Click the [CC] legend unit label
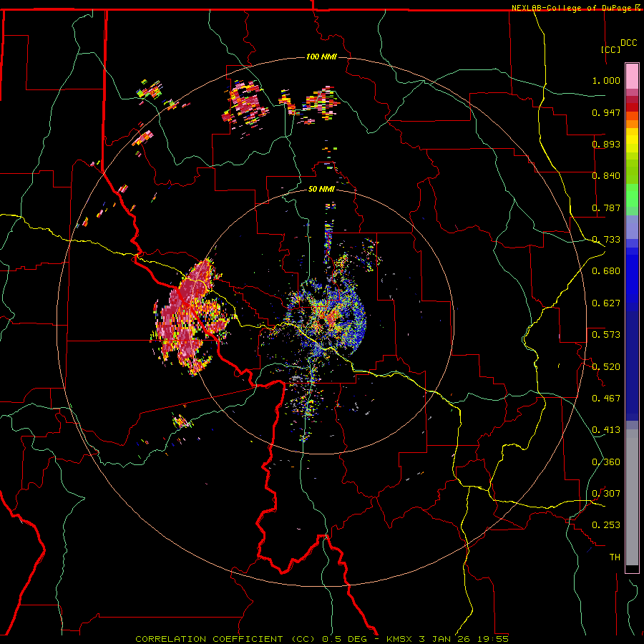This screenshot has height=644, width=644. [x=610, y=49]
